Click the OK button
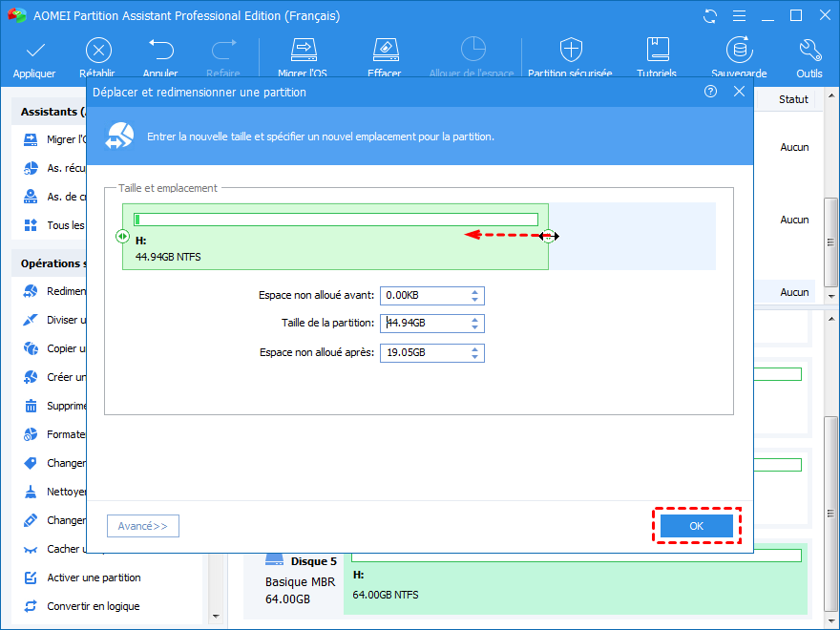Viewport: 840px width, 630px height. click(x=697, y=526)
